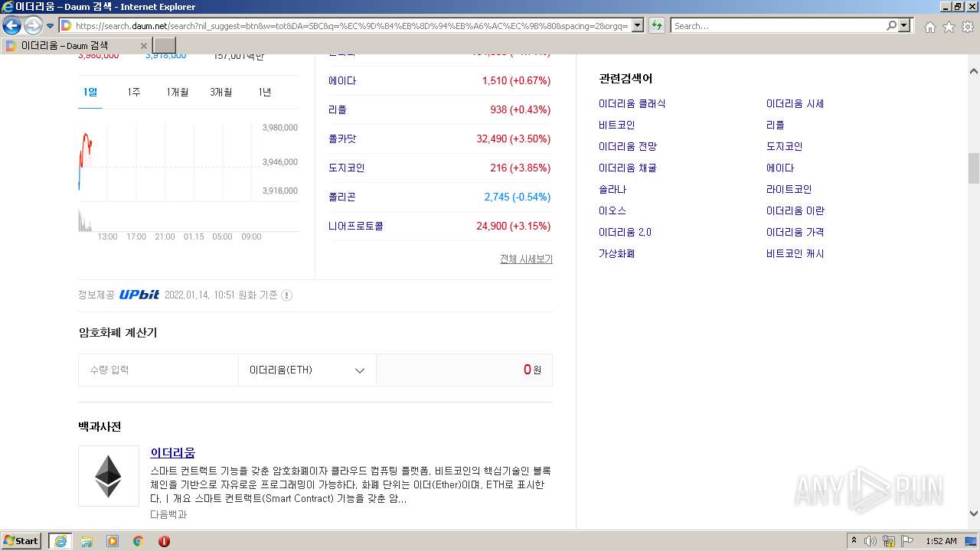Open the search provider dropdown arrow

tap(905, 26)
